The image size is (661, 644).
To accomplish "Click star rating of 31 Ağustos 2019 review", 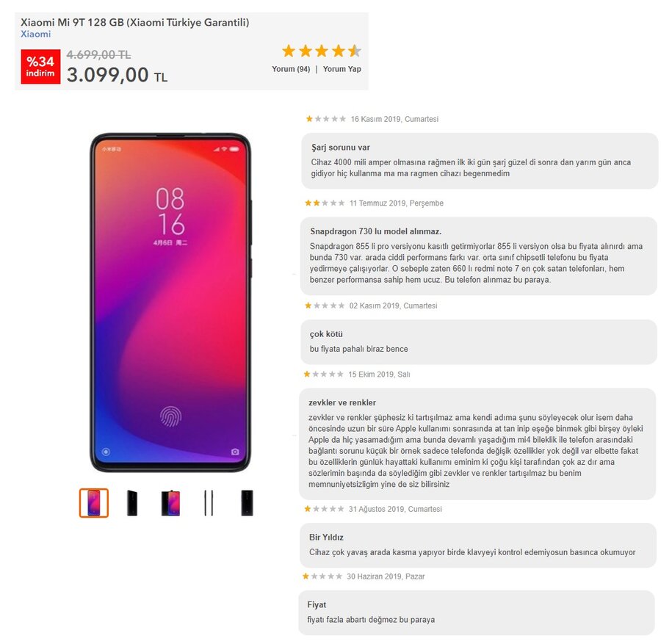I will coord(324,509).
